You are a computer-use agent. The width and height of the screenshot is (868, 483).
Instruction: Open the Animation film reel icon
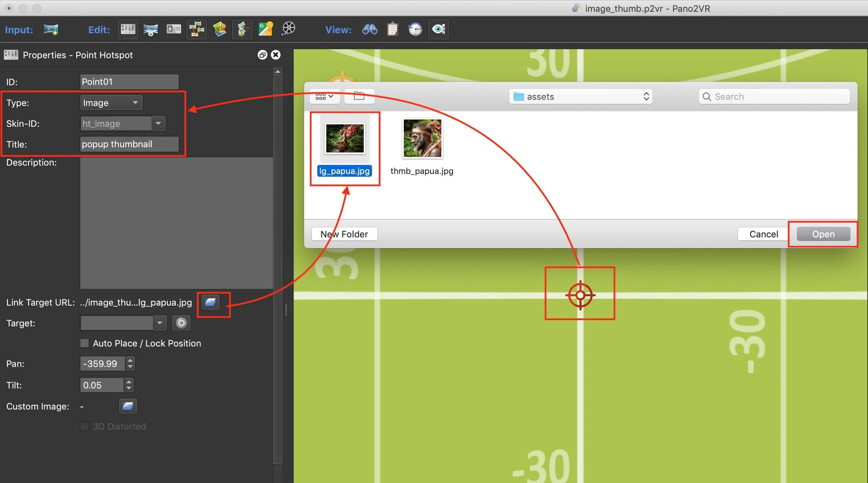(x=288, y=30)
